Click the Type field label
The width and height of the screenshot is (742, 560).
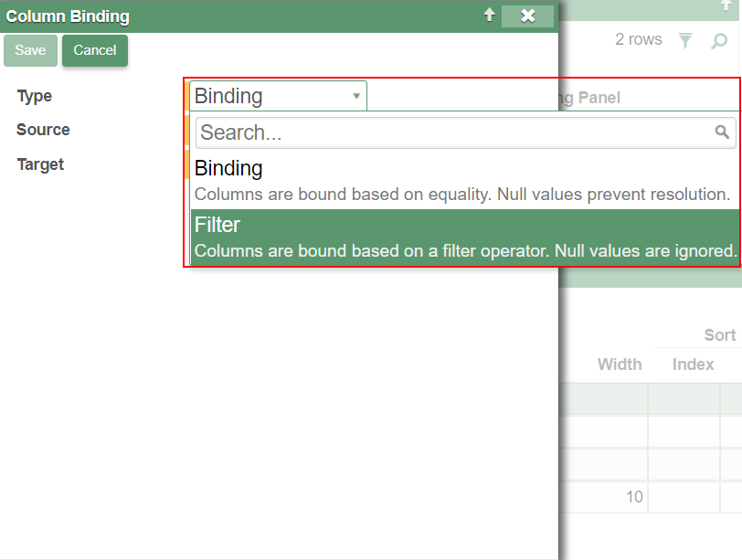[35, 96]
